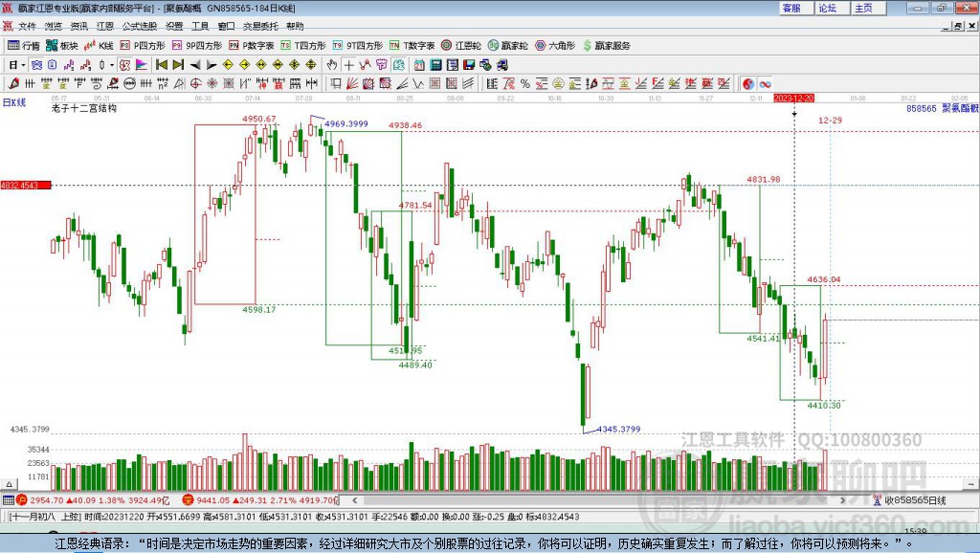
Task: Click the 主页 homepage button
Action: 867,8
